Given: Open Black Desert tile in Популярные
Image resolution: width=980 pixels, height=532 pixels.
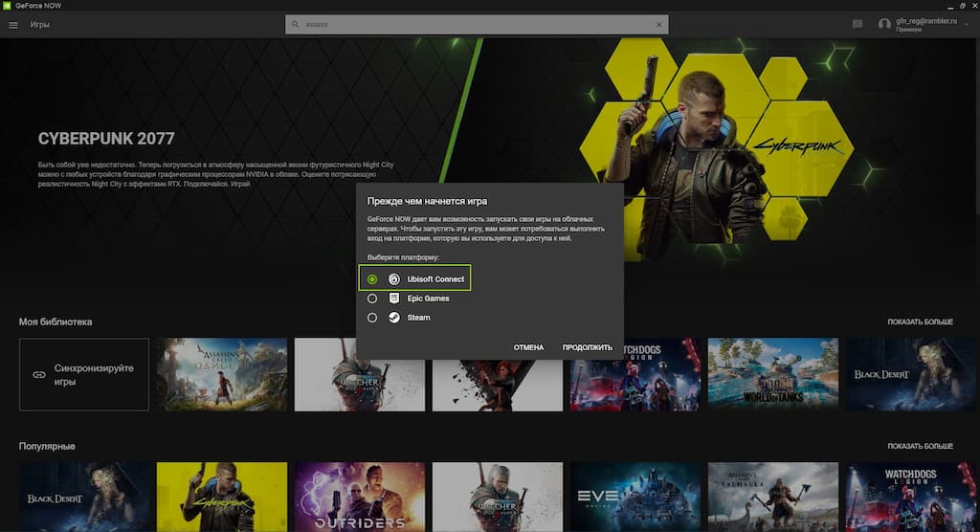Looking at the screenshot, I should 84,497.
